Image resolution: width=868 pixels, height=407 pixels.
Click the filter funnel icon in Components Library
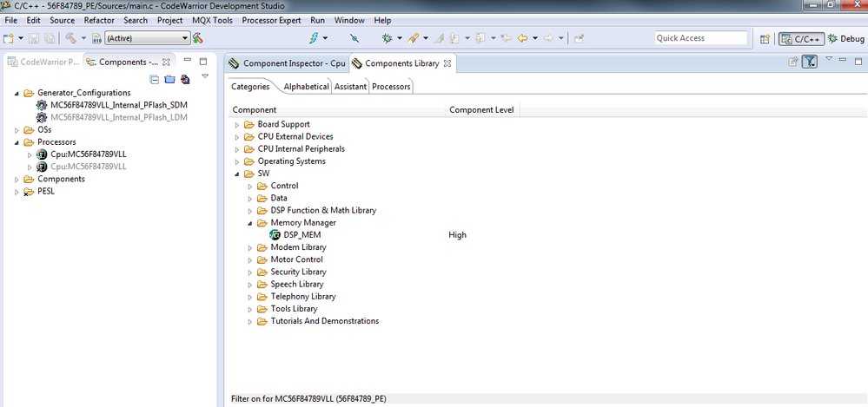coord(810,62)
